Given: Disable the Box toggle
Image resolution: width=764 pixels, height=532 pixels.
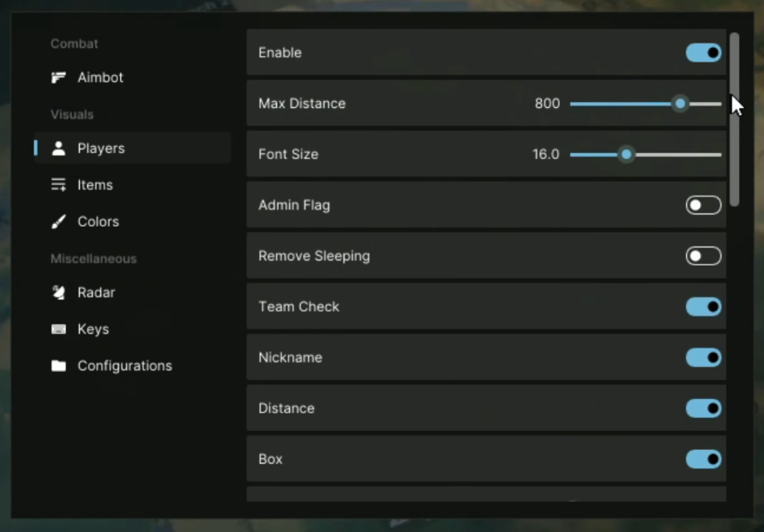Looking at the screenshot, I should pyautogui.click(x=703, y=459).
